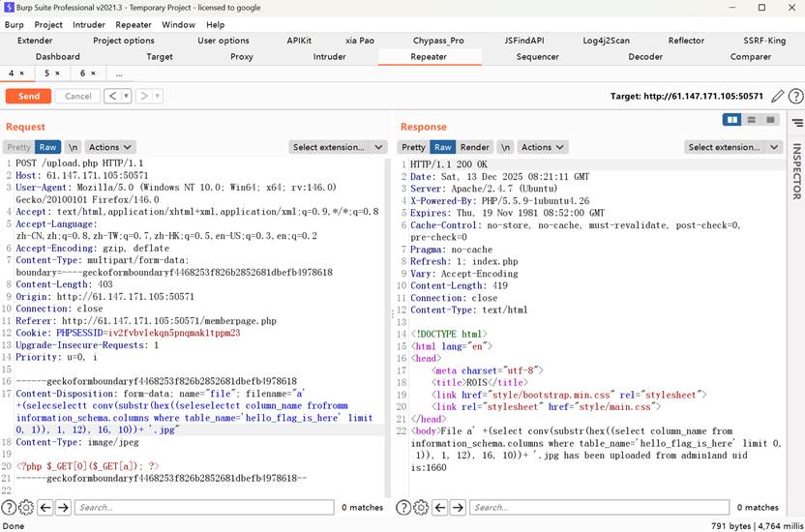Open the Burp menu

tap(14, 24)
